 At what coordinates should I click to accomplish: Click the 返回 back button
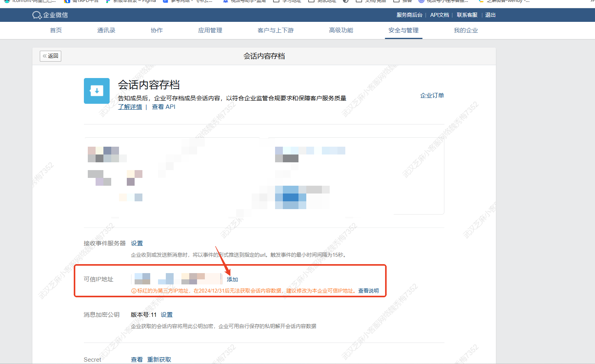point(50,56)
